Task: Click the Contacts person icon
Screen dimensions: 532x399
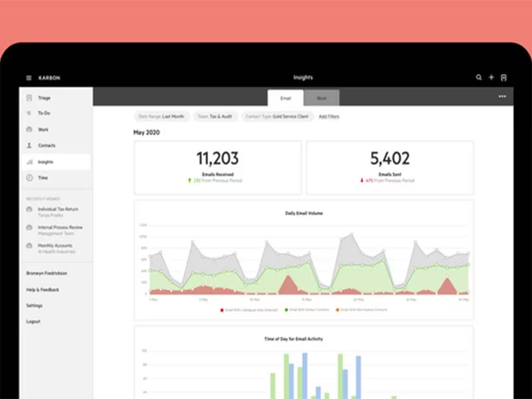Action: [x=29, y=145]
